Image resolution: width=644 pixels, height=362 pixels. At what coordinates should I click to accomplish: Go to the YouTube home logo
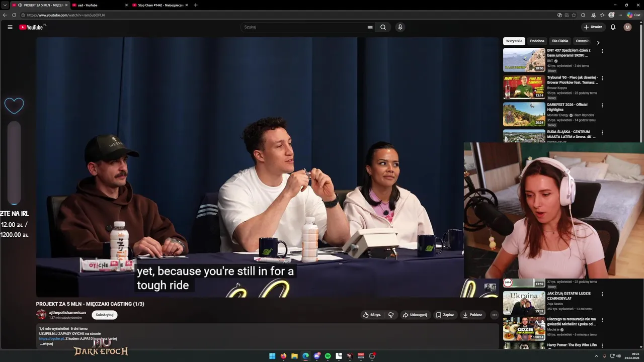[x=31, y=27]
